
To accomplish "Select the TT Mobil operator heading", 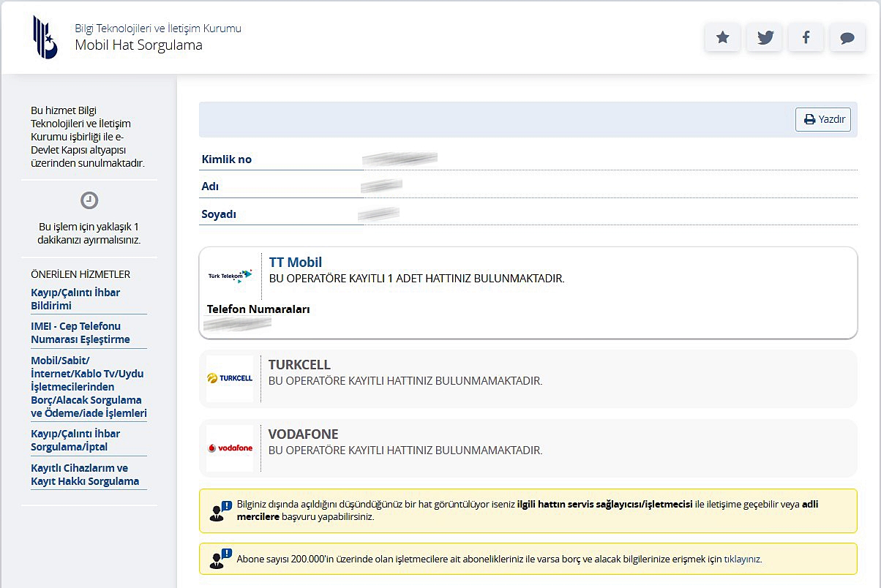I will tap(295, 263).
